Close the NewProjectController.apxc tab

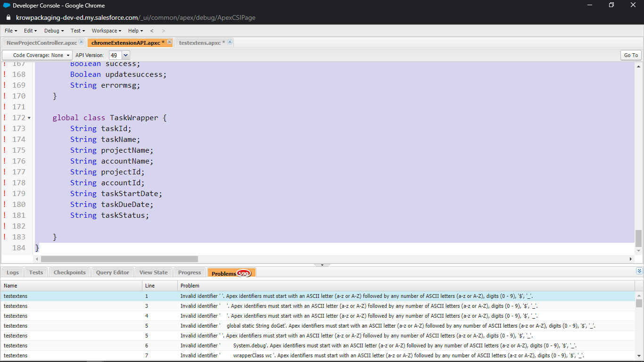pos(81,42)
